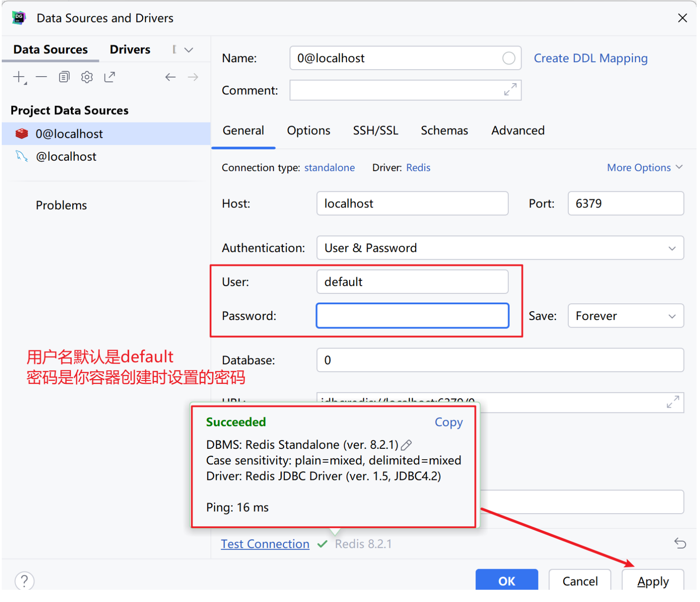The width and height of the screenshot is (700, 602).
Task: Select @localhost data source
Action: click(x=106, y=156)
